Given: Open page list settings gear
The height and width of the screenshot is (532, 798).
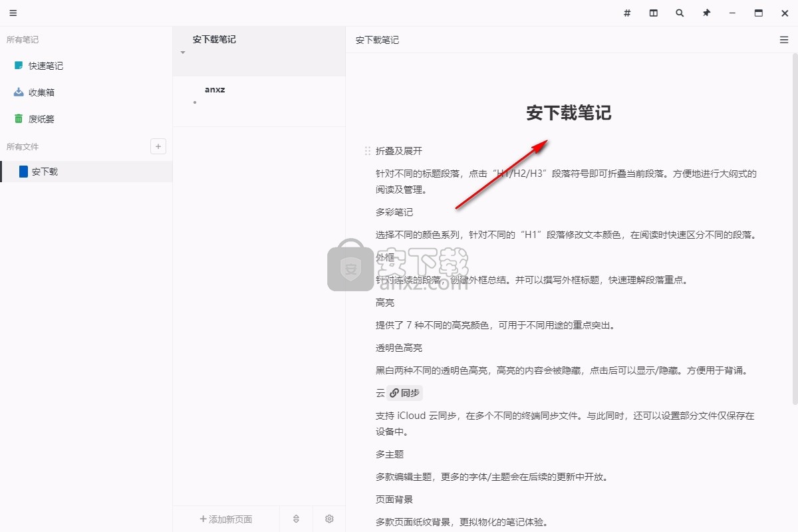Looking at the screenshot, I should [329, 519].
